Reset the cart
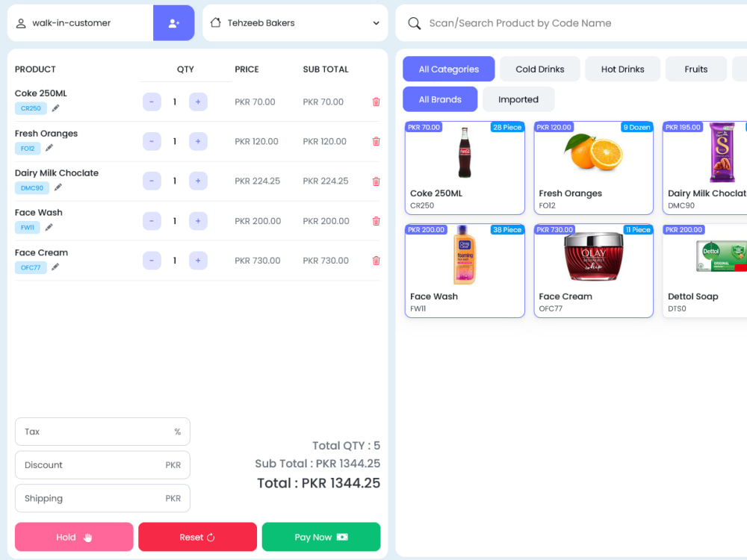This screenshot has height=560, width=747. 197,537
